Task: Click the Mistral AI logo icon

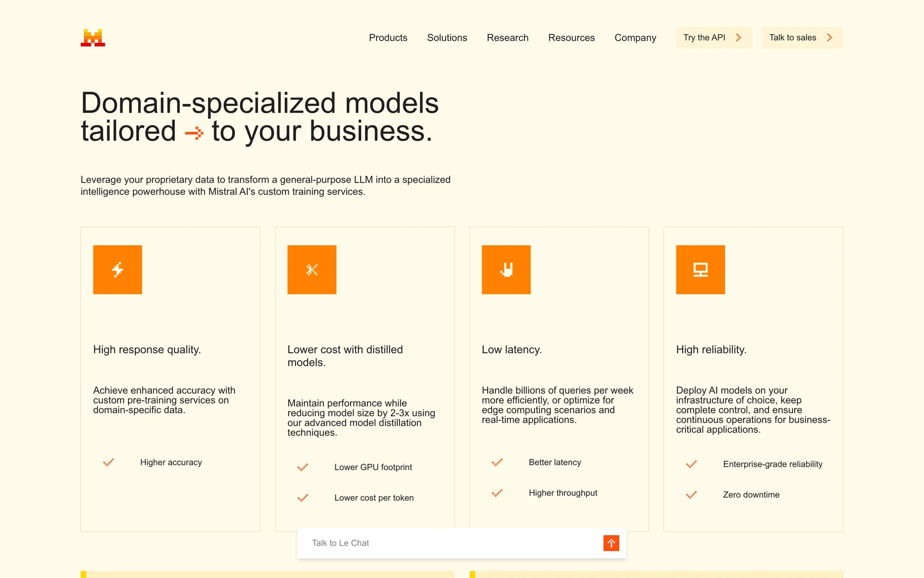Action: pos(93,38)
